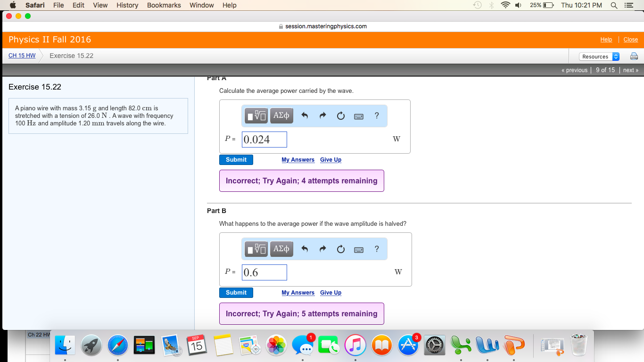Open Messages from the Dock

pyautogui.click(x=303, y=346)
